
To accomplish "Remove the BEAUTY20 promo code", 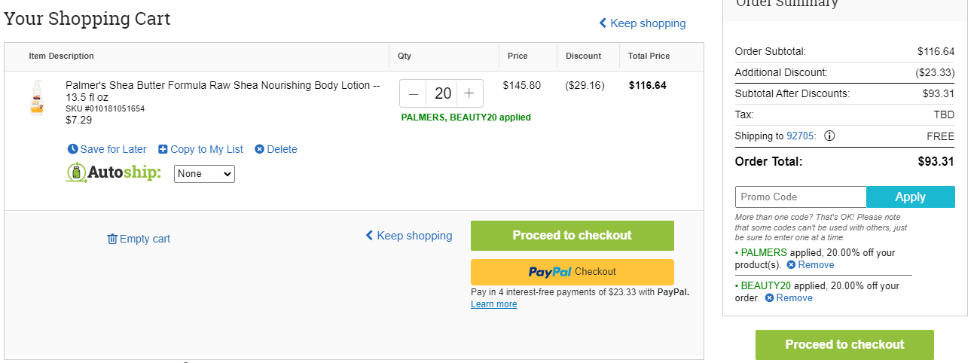I will (x=789, y=298).
